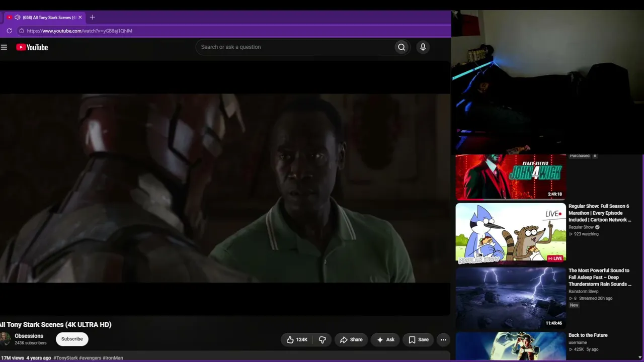Open The Most Powerful Sound title
Screen dimensions: 644x362
point(600,278)
